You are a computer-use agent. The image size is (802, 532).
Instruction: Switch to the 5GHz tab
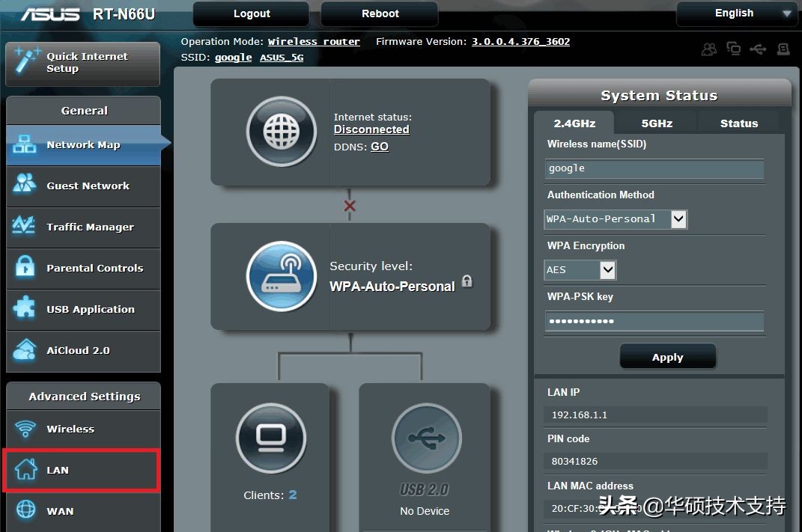(657, 123)
